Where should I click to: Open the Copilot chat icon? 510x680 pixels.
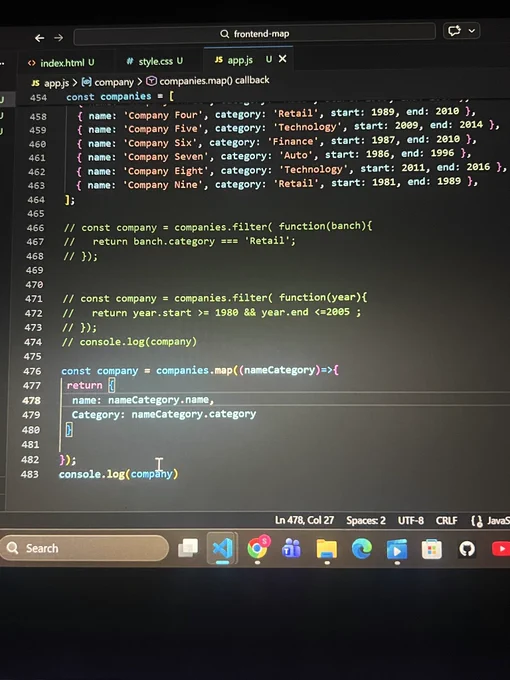(454, 31)
